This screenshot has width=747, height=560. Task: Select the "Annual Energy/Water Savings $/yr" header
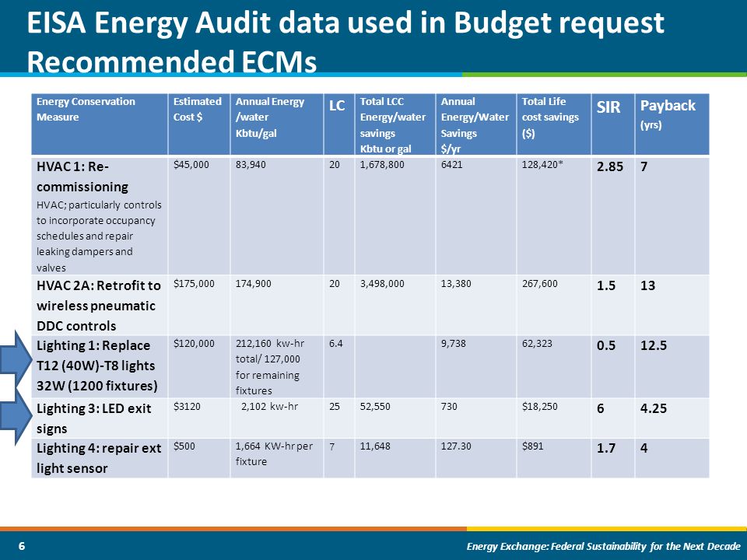pyautogui.click(x=475, y=125)
